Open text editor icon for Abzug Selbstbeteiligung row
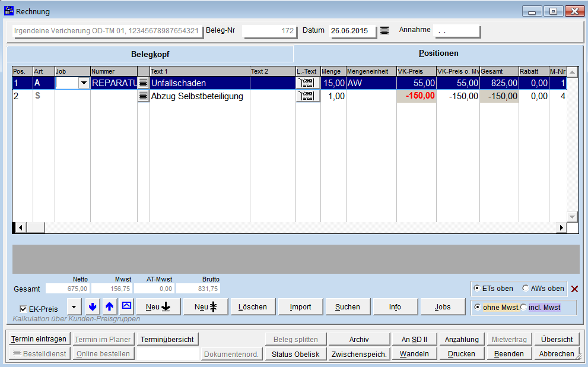The height and width of the screenshot is (367, 588). 143,96
